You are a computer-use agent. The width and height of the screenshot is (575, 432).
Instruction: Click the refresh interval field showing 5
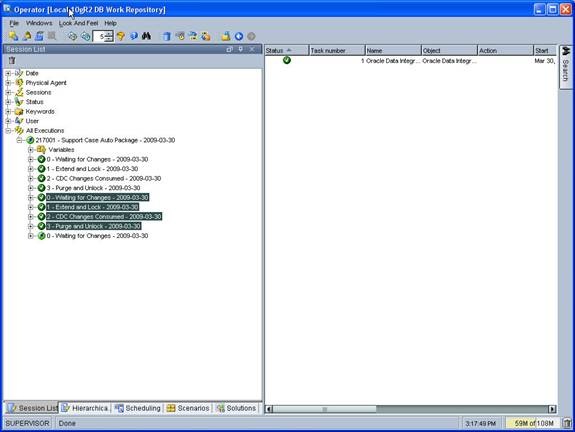[100, 36]
